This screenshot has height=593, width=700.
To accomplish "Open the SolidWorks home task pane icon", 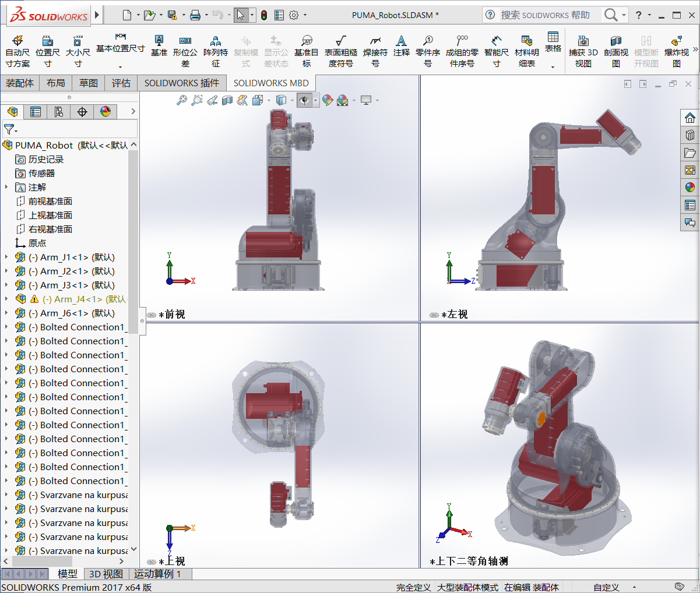I will (690, 118).
